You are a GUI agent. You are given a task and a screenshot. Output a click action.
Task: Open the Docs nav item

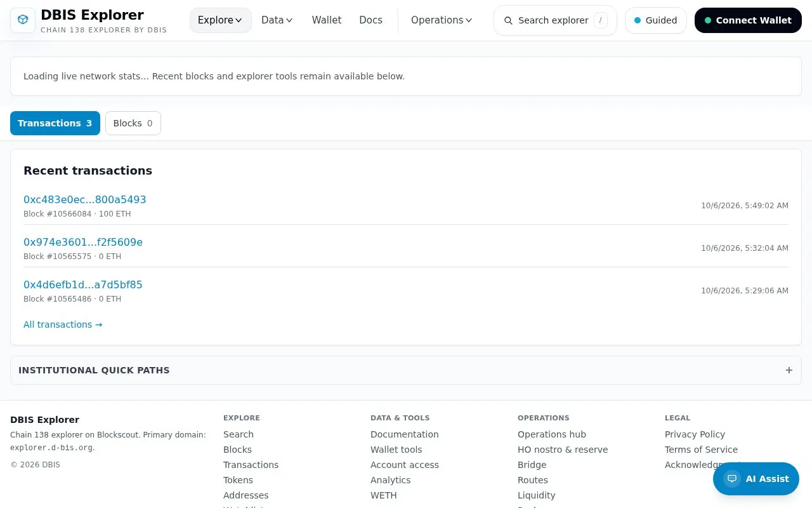pyautogui.click(x=371, y=20)
